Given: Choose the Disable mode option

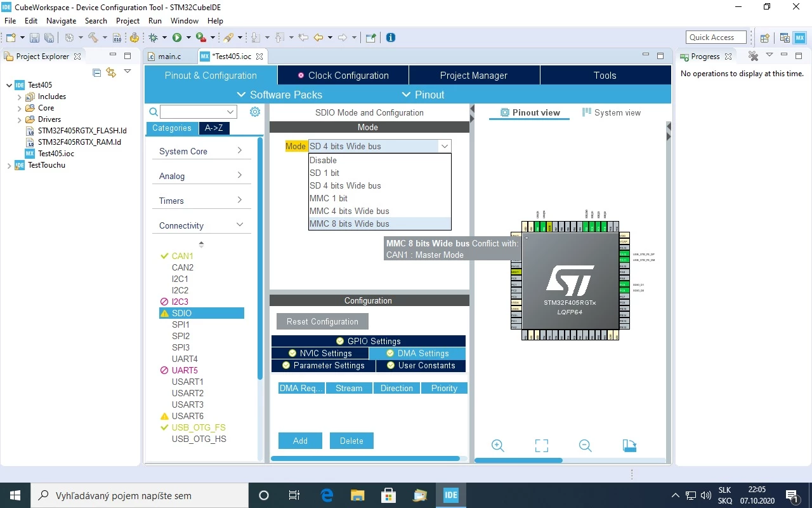Looking at the screenshot, I should (x=380, y=160).
